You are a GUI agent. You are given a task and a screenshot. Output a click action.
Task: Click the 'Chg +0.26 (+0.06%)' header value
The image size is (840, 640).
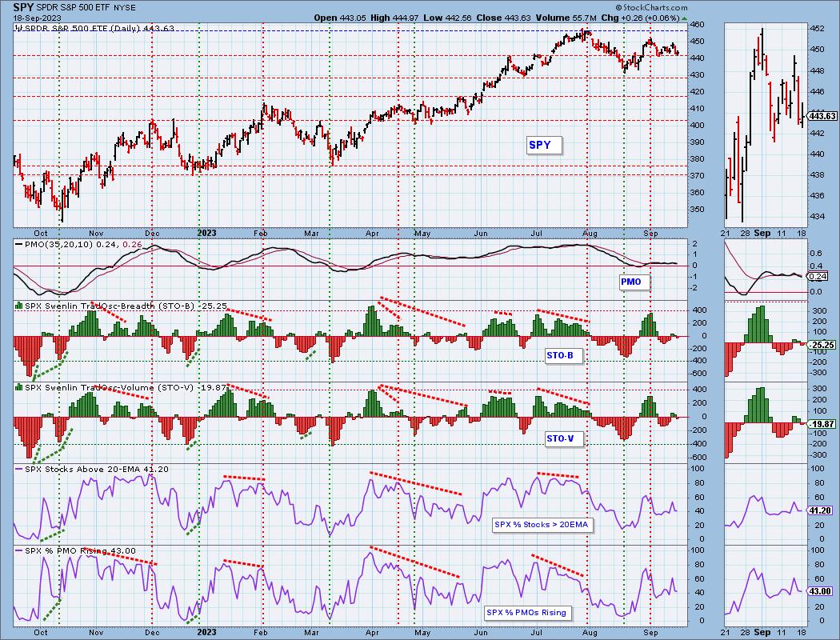[640, 18]
